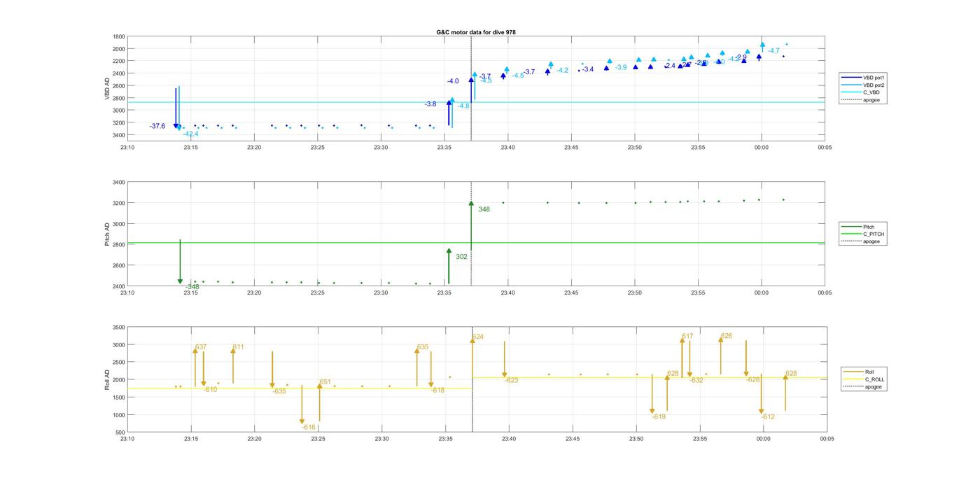Click the '-3.9' VBD data label
This screenshot has height=485, width=980.
tap(621, 67)
